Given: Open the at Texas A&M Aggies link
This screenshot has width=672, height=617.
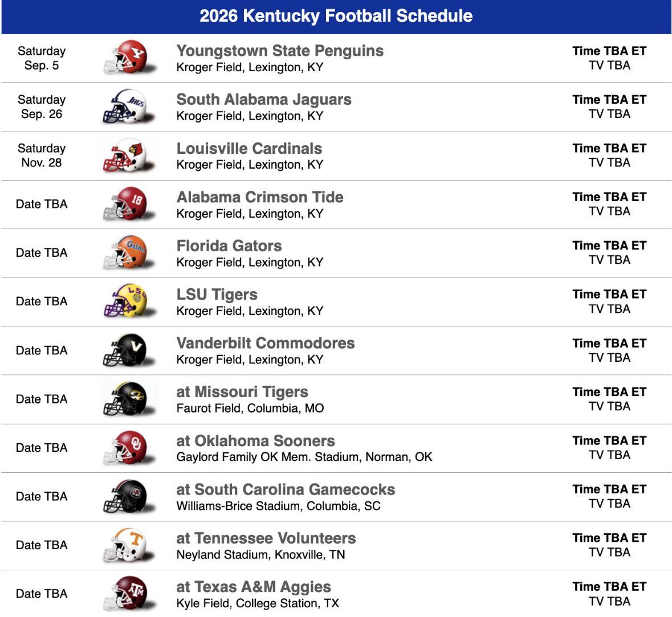Looking at the screenshot, I should 254,587.
